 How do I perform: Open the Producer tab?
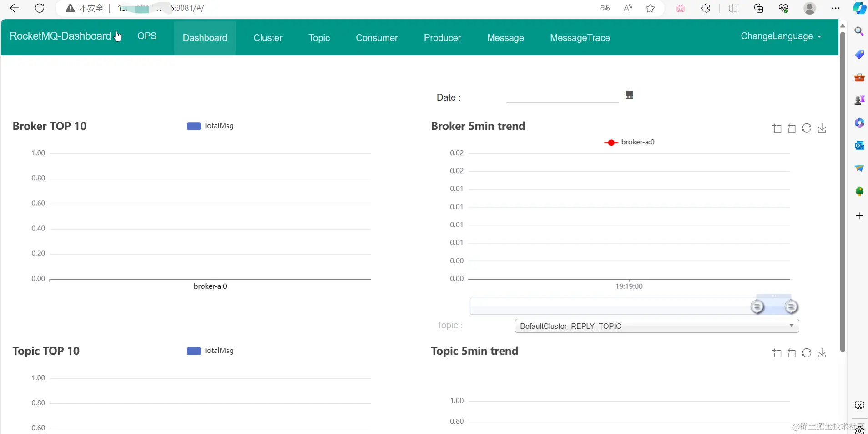(442, 38)
